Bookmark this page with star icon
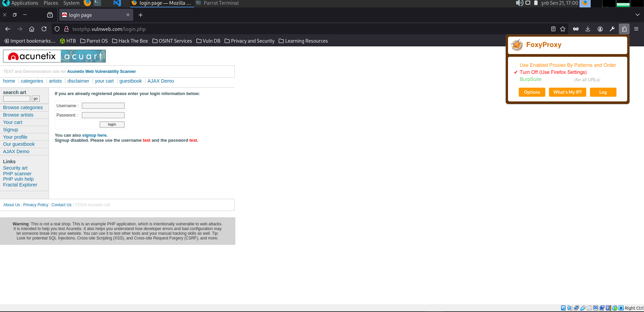 [563, 29]
